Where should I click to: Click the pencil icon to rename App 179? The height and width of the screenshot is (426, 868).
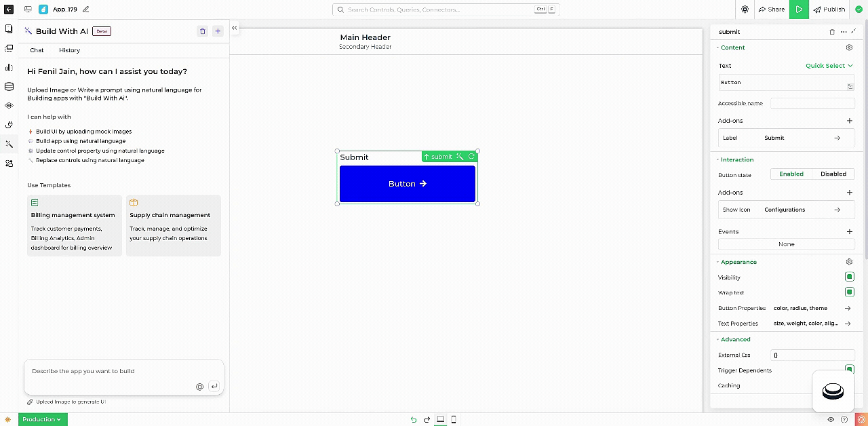(86, 9)
